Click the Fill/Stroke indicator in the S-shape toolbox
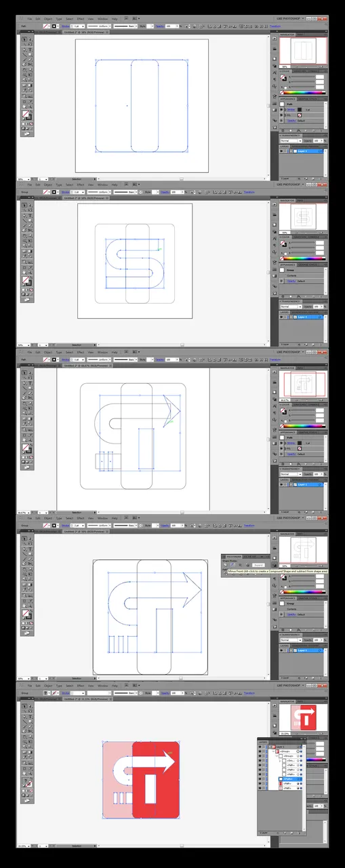 27,281
